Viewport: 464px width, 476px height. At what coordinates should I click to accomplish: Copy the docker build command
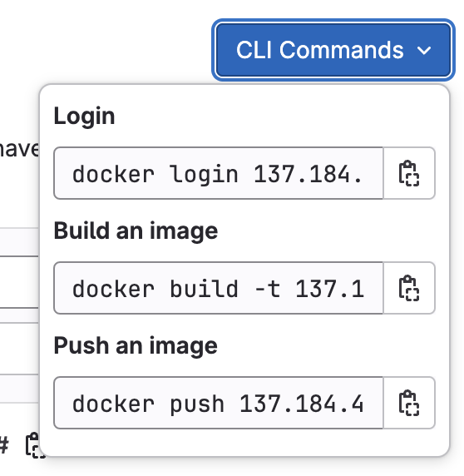[x=409, y=288]
